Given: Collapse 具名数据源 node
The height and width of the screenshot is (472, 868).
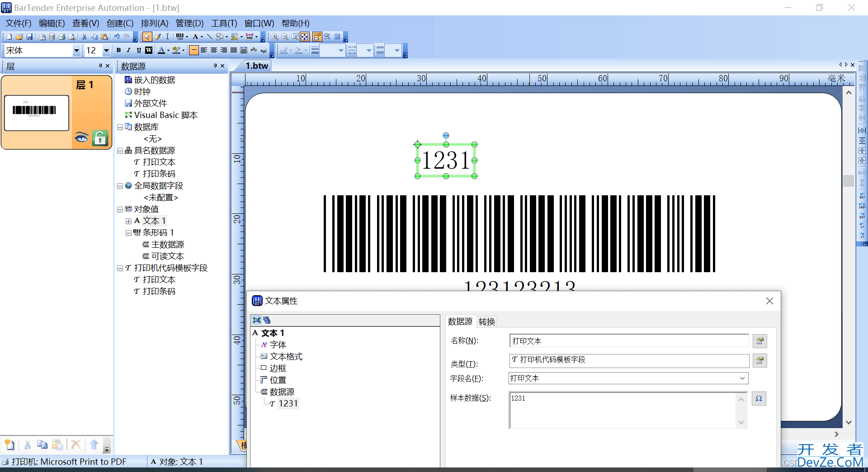Looking at the screenshot, I should [x=120, y=151].
